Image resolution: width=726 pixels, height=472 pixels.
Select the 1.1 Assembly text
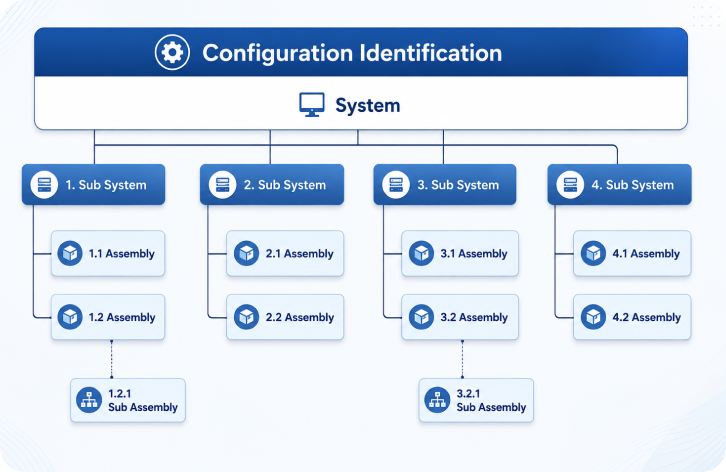(x=122, y=254)
